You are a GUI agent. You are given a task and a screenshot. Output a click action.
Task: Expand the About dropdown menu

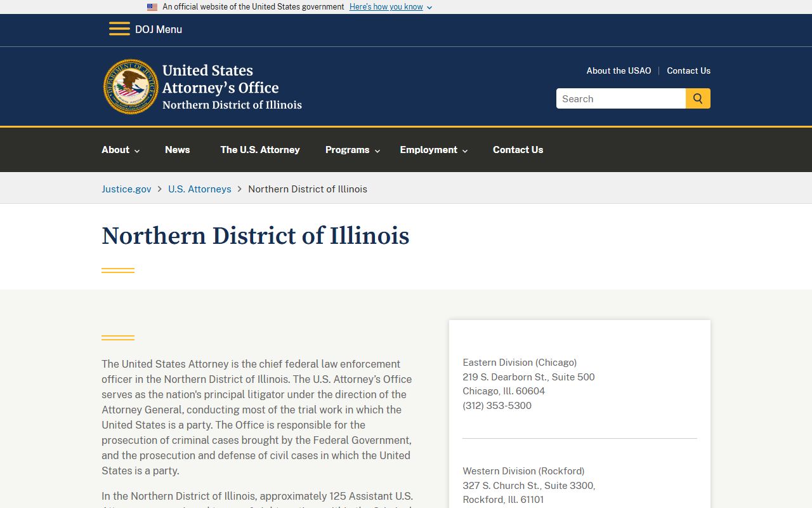(121, 150)
